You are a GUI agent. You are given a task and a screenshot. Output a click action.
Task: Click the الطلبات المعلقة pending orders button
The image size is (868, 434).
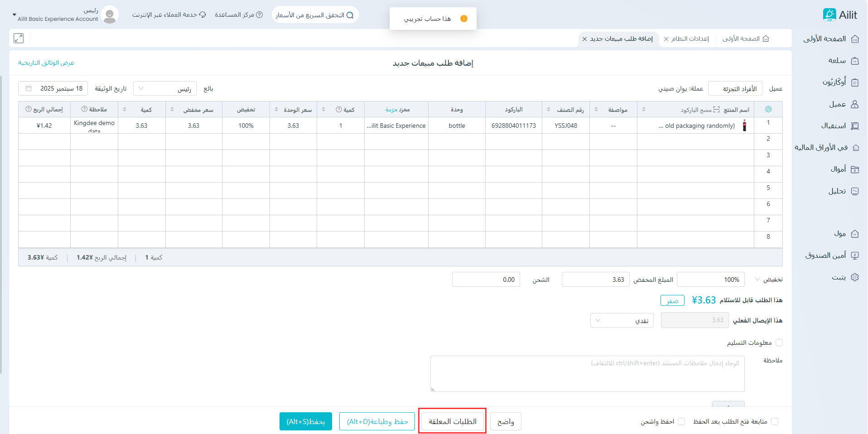point(452,422)
